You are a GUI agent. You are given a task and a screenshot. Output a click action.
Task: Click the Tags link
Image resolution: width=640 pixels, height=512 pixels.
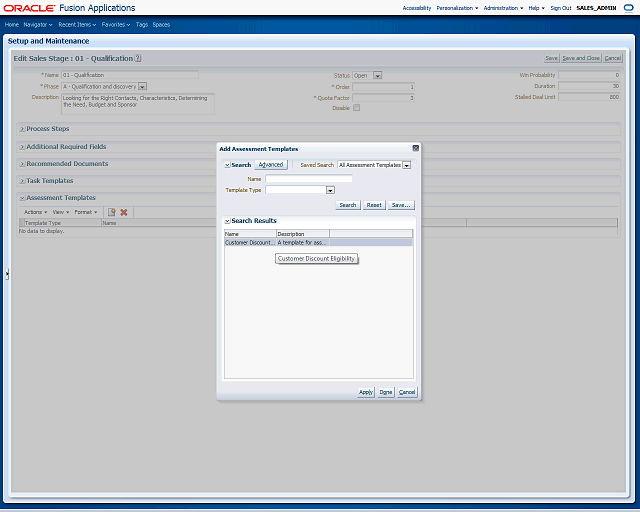point(142,25)
